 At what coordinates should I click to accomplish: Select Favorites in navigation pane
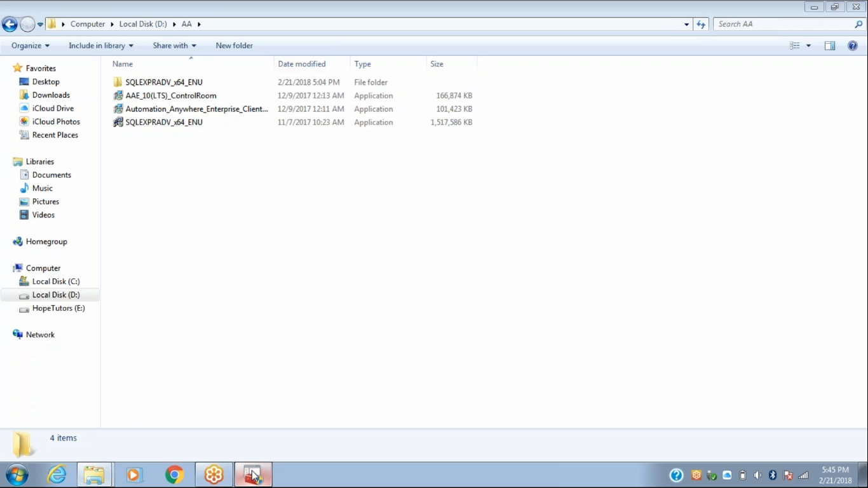click(41, 69)
